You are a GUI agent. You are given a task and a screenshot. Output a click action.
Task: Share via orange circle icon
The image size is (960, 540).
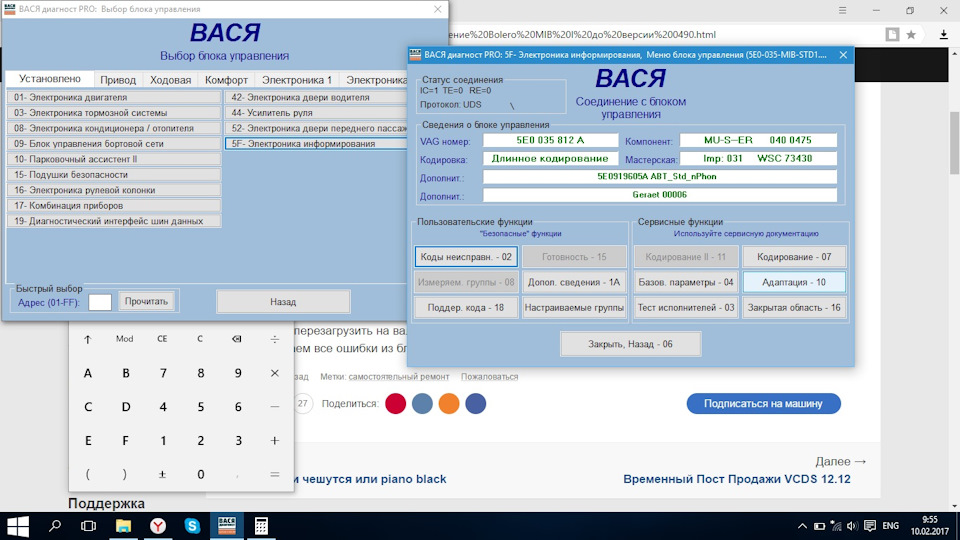pos(449,403)
